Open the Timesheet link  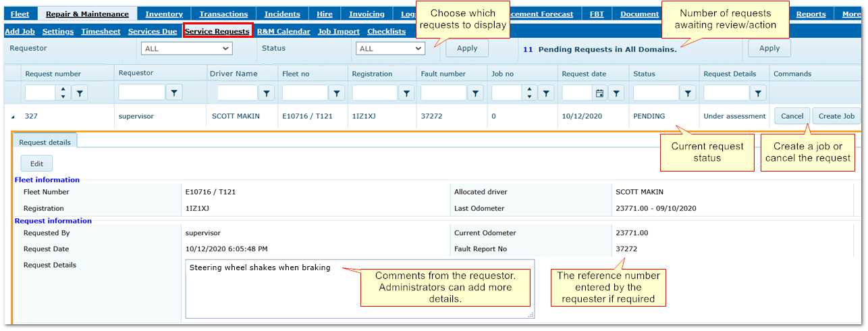[x=102, y=32]
